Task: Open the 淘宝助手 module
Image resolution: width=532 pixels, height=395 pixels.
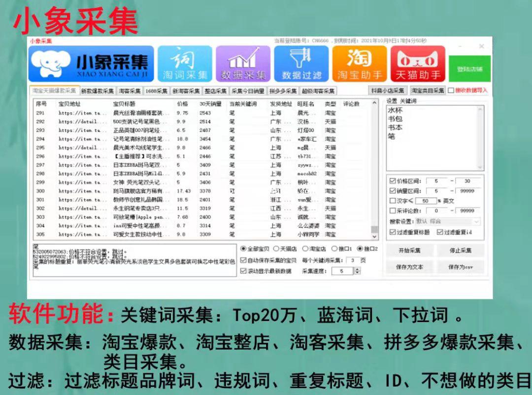Action: (360, 64)
